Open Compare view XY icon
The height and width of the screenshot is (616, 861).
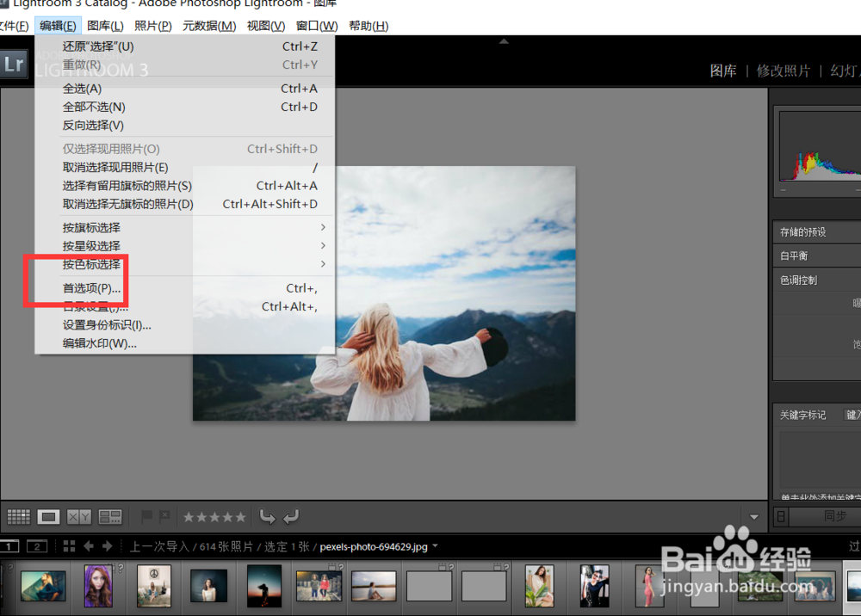click(x=78, y=517)
